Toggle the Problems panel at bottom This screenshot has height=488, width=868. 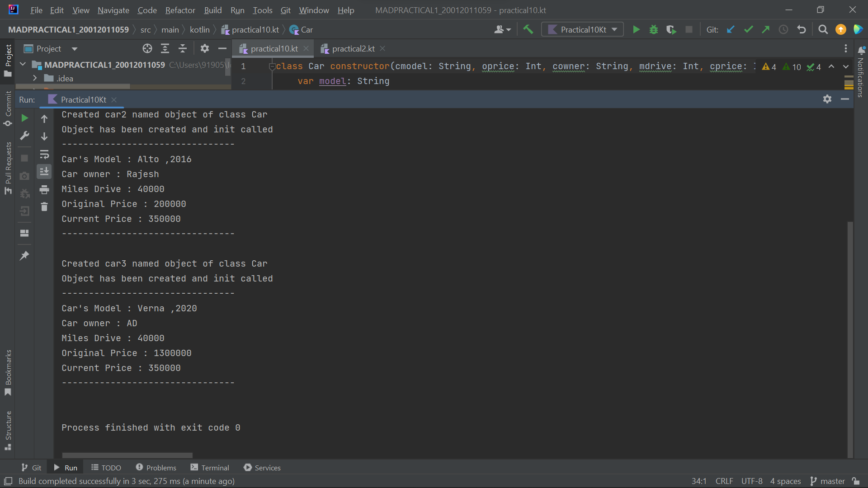click(156, 468)
